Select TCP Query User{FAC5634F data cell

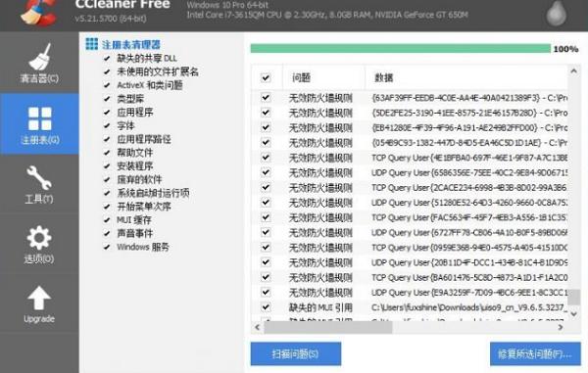[x=469, y=217]
